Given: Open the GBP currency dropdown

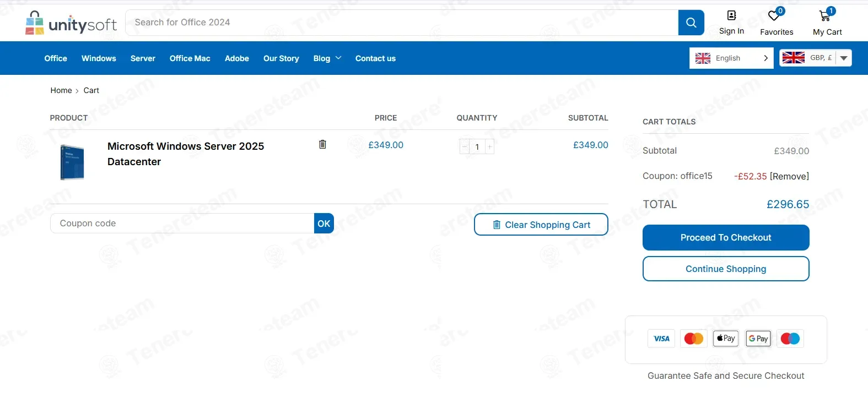Looking at the screenshot, I should (x=816, y=58).
